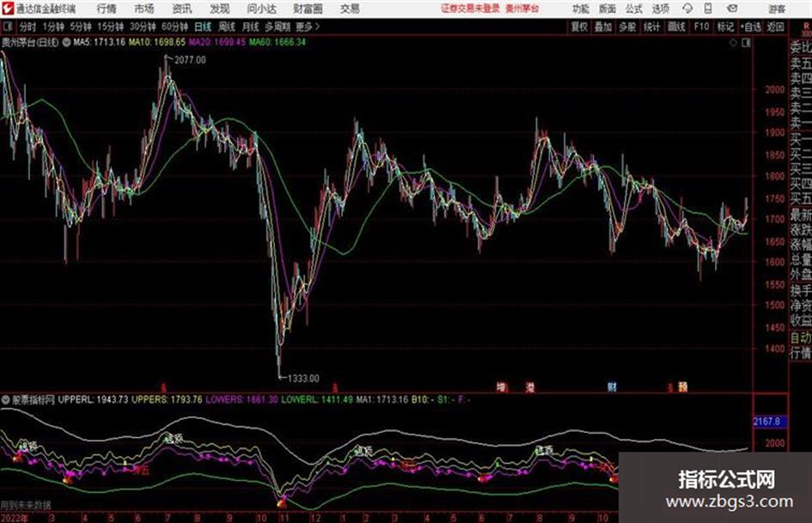Click the Tongdaxin red logo icon
Image resolution: width=812 pixels, height=523 pixels.
[x=7, y=9]
